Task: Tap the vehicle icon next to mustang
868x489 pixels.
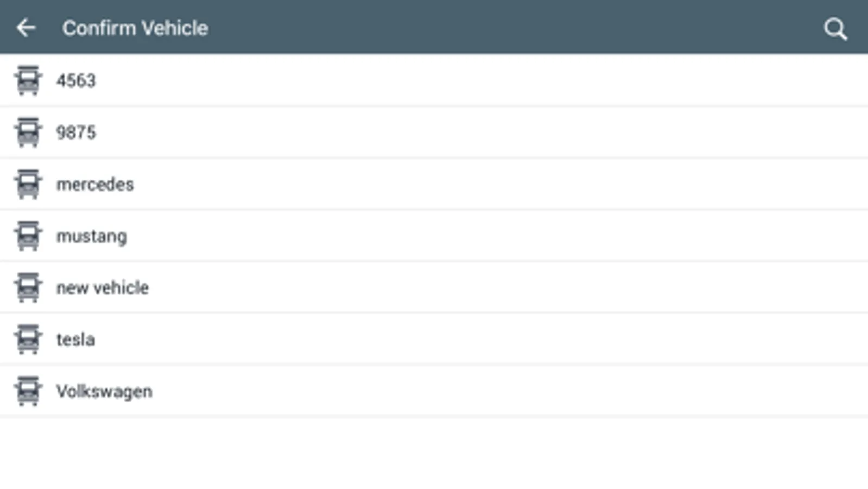Action: tap(28, 236)
